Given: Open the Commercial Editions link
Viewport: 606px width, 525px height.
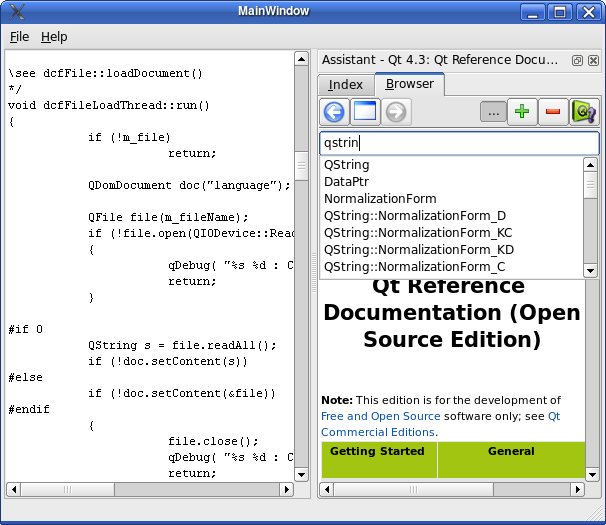Looking at the screenshot, I should (378, 432).
